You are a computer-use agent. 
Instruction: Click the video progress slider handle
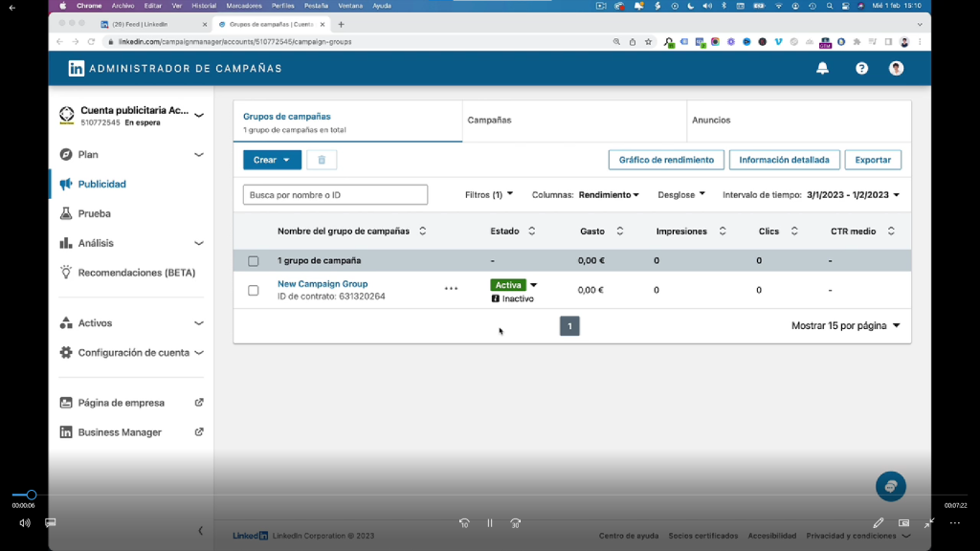click(32, 495)
